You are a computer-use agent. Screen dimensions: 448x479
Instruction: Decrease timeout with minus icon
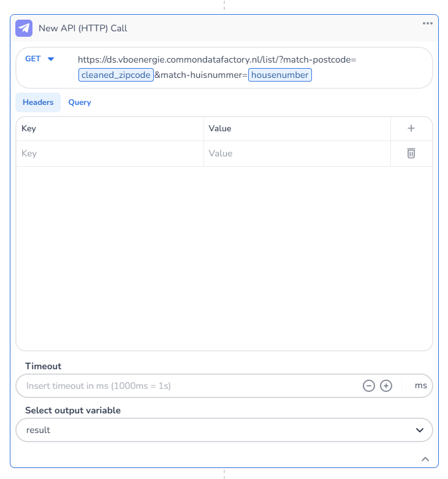tap(369, 386)
